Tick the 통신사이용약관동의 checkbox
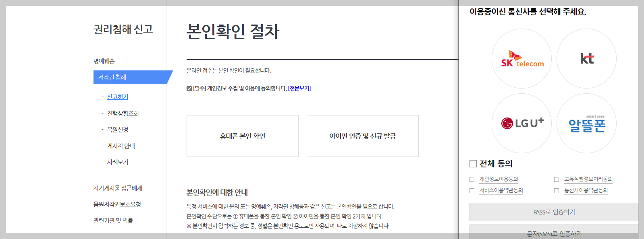 (x=557, y=191)
